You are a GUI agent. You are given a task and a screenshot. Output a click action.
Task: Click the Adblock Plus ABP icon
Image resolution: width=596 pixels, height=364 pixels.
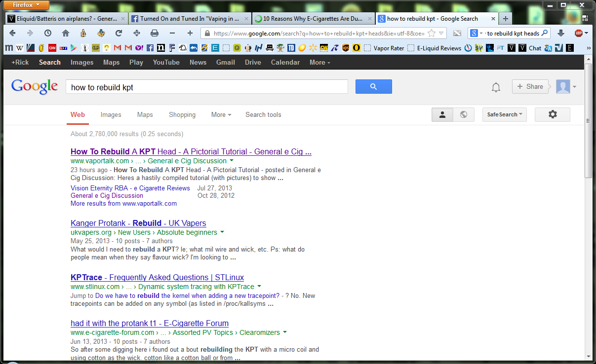[x=578, y=33]
